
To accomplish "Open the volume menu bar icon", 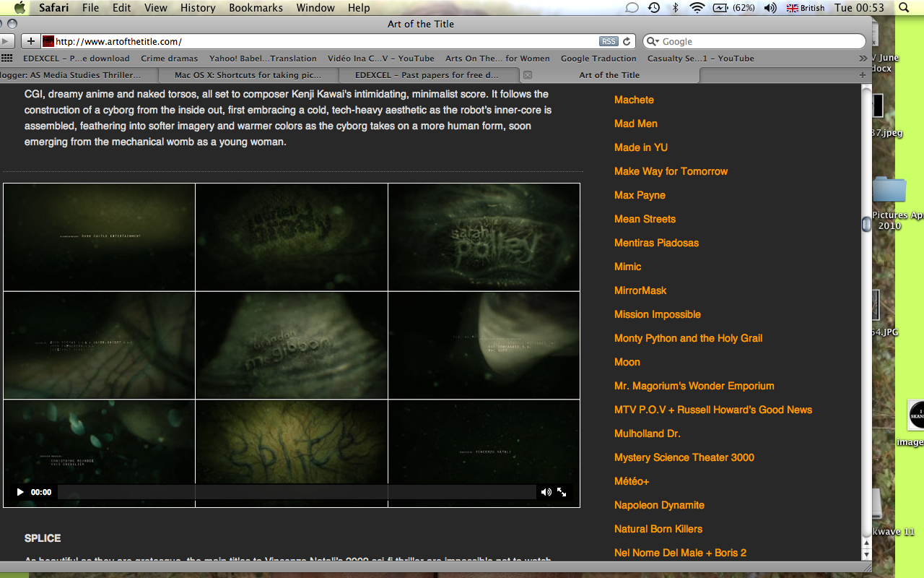I will tap(770, 8).
